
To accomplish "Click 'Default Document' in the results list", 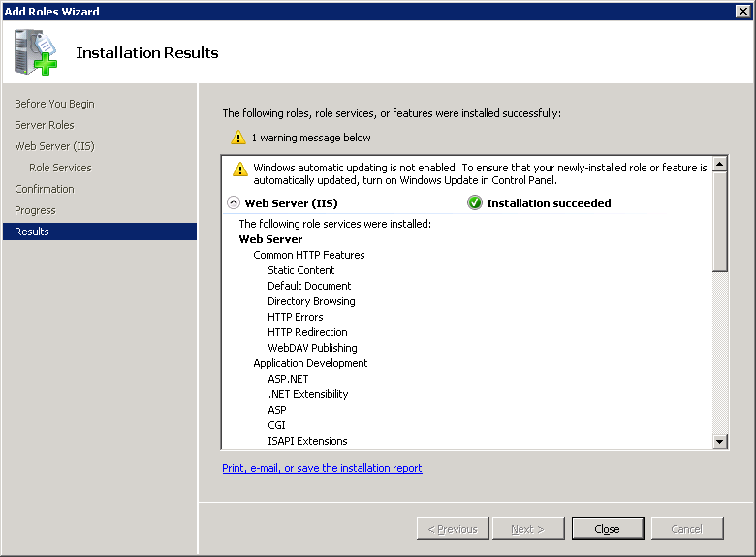I will pos(309,286).
